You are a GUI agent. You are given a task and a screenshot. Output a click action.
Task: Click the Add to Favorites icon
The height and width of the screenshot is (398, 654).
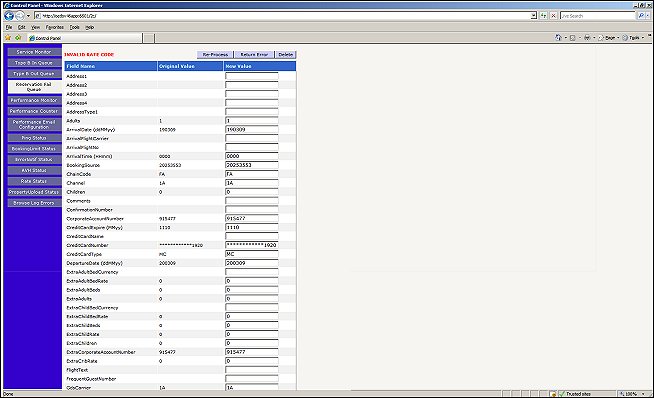tap(18, 38)
